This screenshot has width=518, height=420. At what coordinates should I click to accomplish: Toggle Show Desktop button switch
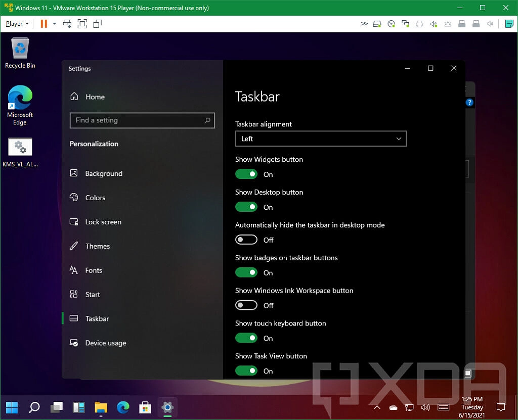click(x=246, y=207)
